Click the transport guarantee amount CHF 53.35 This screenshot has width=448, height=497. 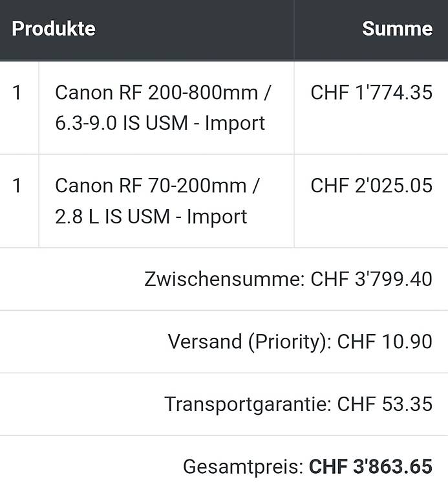[x=385, y=404]
